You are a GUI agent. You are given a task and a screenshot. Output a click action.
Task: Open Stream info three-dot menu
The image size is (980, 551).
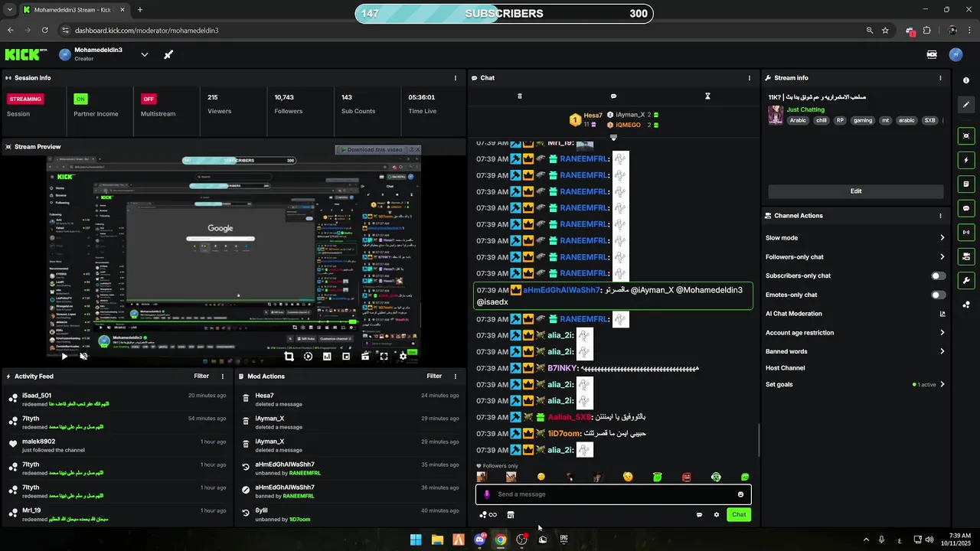point(941,78)
